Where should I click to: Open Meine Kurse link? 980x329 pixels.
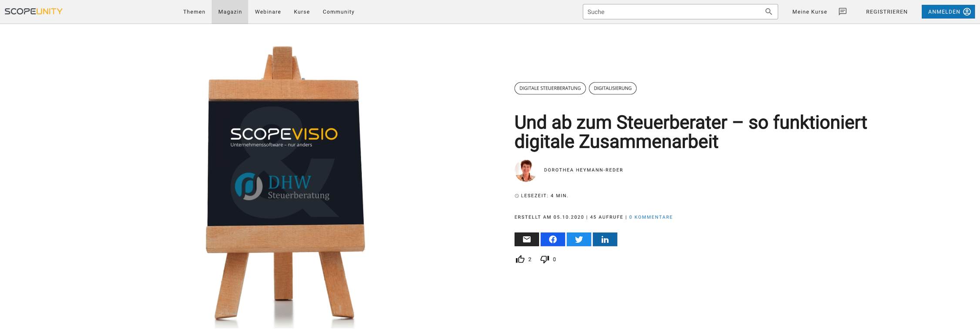[809, 12]
